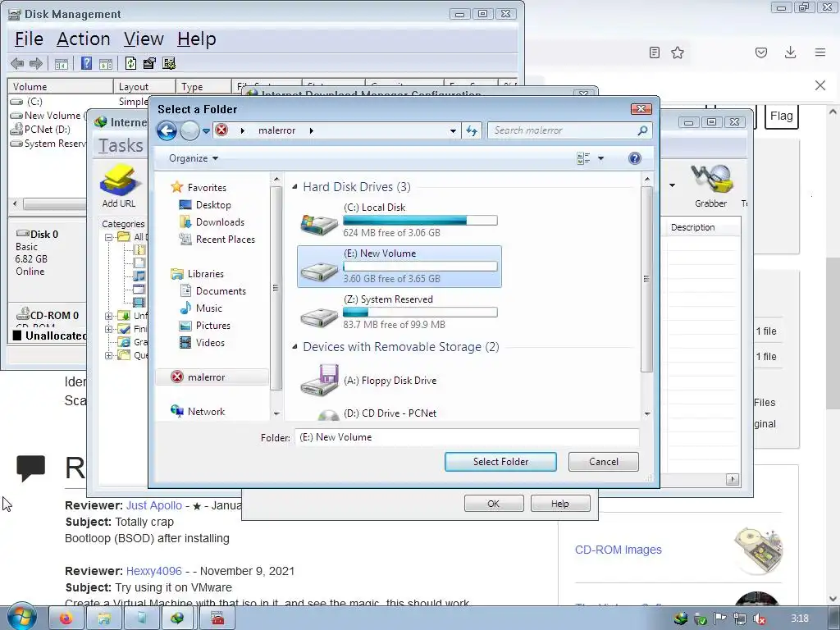The width and height of the screenshot is (840, 630).
Task: Click the blue help icon in folder dialog
Action: pyautogui.click(x=634, y=158)
